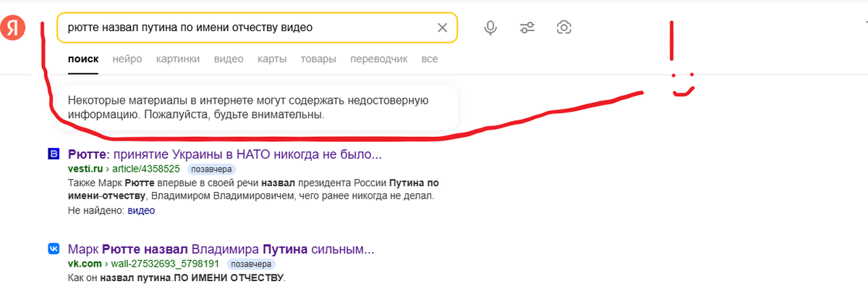Image resolution: width=868 pixels, height=284 pixels.
Task: Open the карты tab
Action: 272,59
